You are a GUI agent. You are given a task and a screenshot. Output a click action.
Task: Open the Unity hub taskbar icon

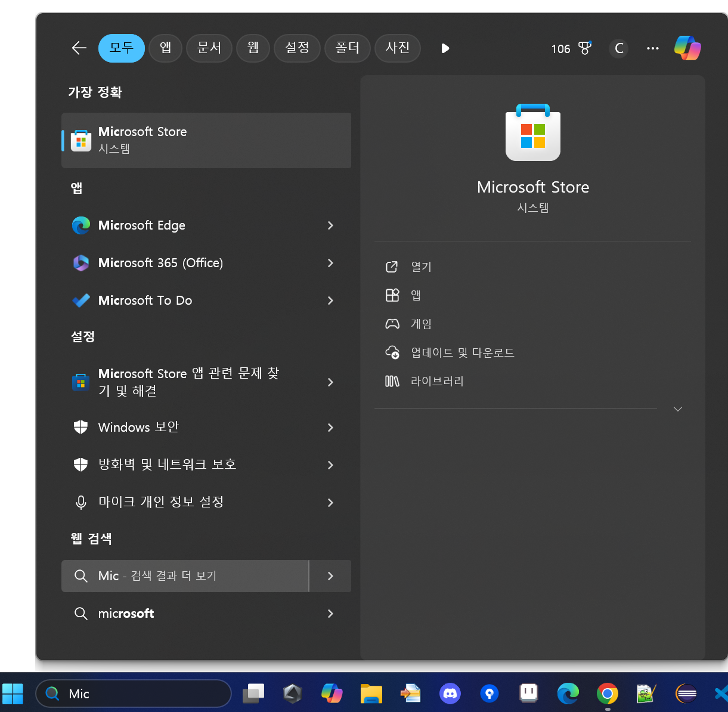tap(293, 694)
